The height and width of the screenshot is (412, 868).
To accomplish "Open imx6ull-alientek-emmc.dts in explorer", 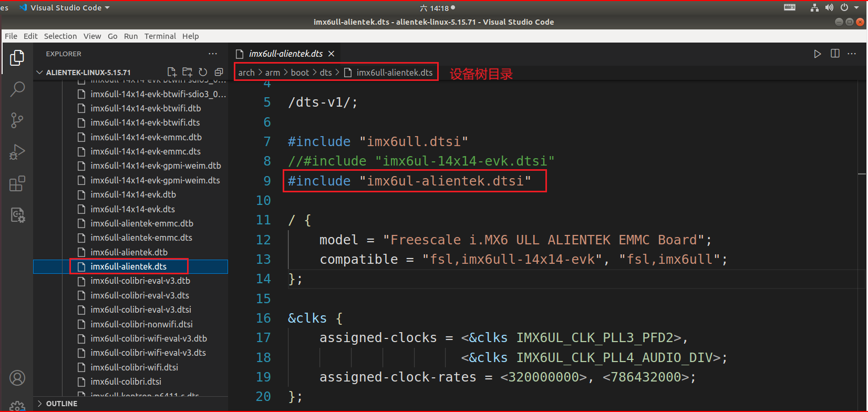I will pyautogui.click(x=141, y=238).
